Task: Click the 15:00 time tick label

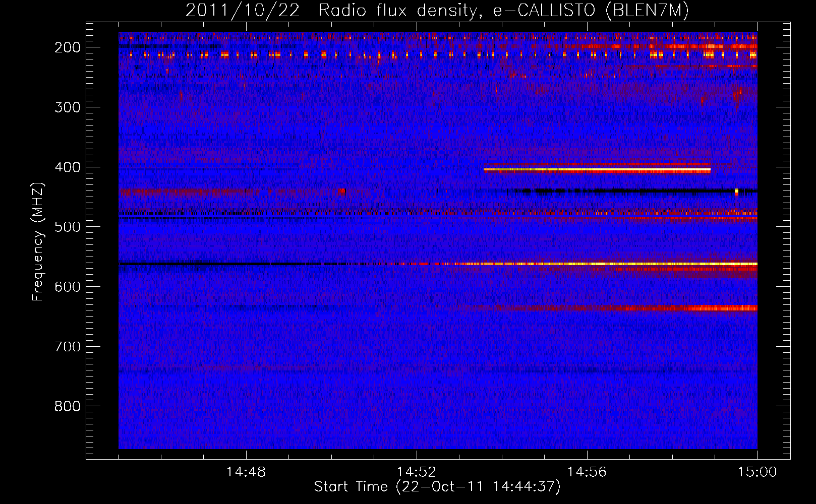Action: 757,472
